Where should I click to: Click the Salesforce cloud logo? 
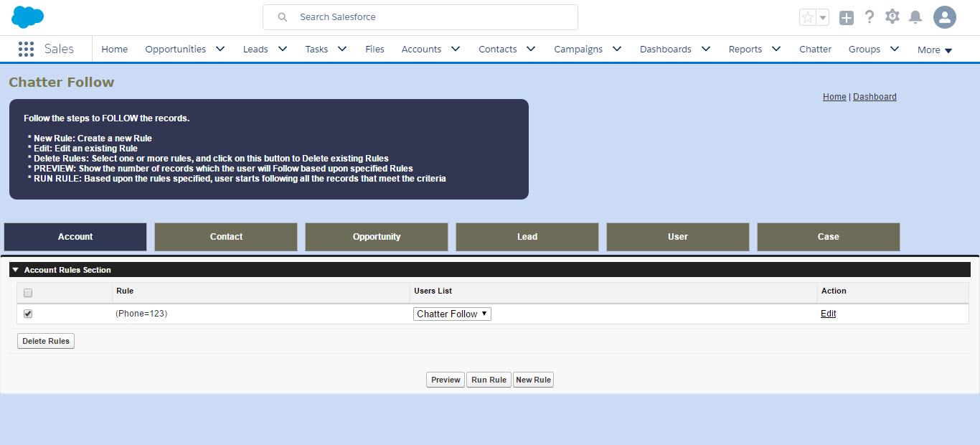click(x=28, y=17)
